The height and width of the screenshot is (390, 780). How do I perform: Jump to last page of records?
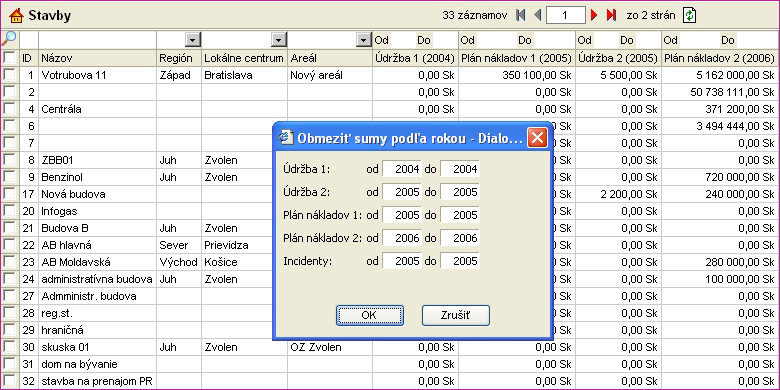pyautogui.click(x=611, y=15)
